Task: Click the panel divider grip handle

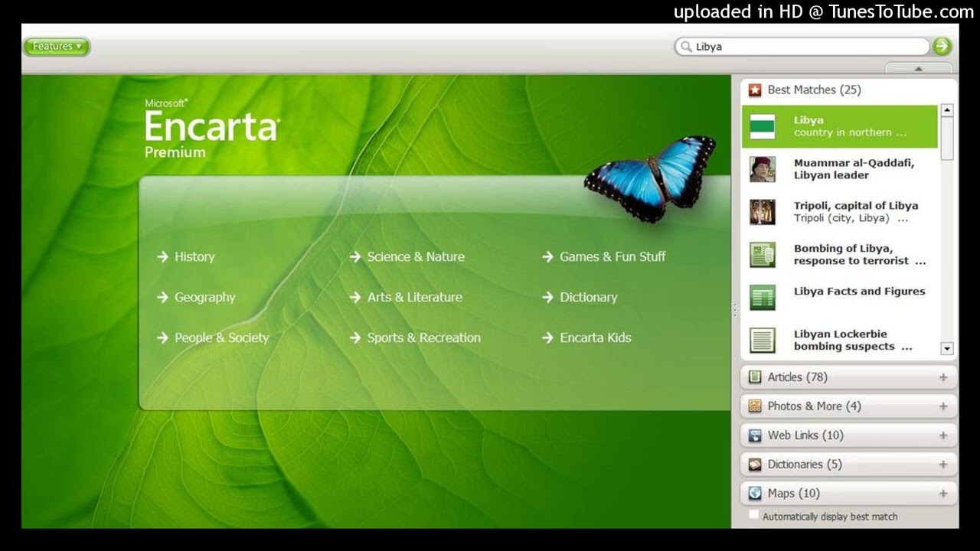Action: point(735,310)
